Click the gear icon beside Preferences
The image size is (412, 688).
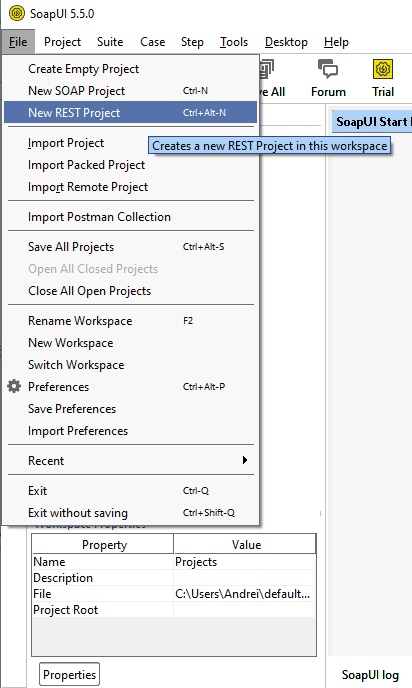tap(14, 387)
